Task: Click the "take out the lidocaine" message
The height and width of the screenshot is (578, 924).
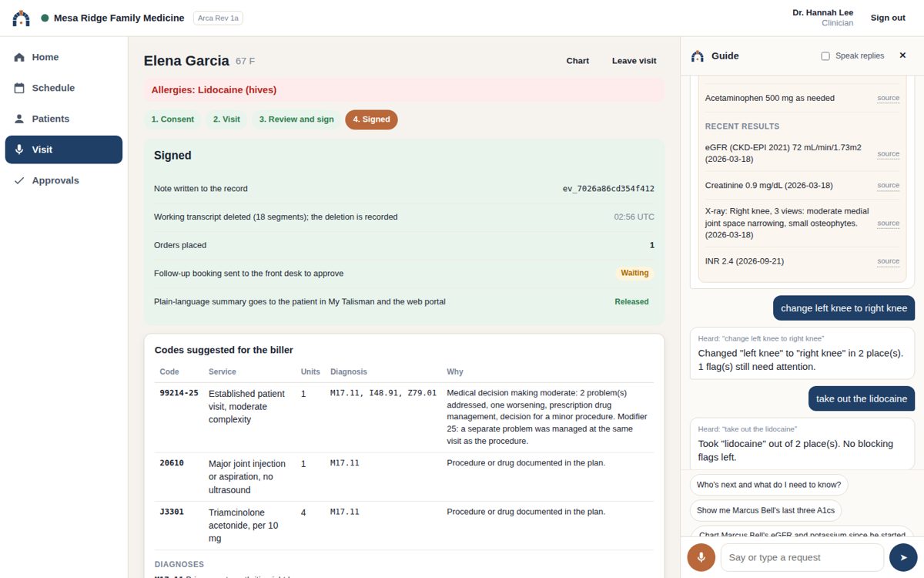Action: [862, 398]
